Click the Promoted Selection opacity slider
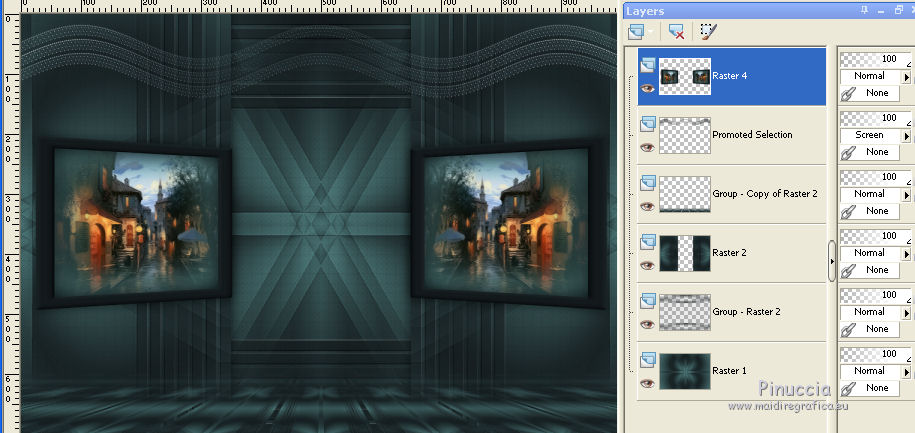The image size is (915, 433). (875, 118)
